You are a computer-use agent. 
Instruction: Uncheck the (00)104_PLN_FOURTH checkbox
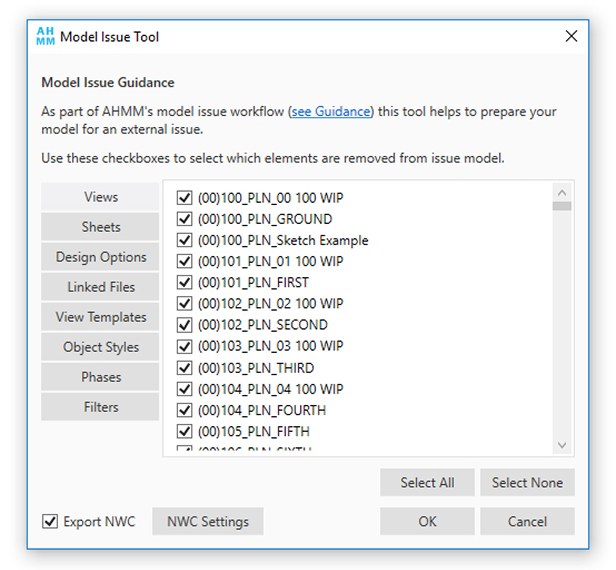point(184,411)
